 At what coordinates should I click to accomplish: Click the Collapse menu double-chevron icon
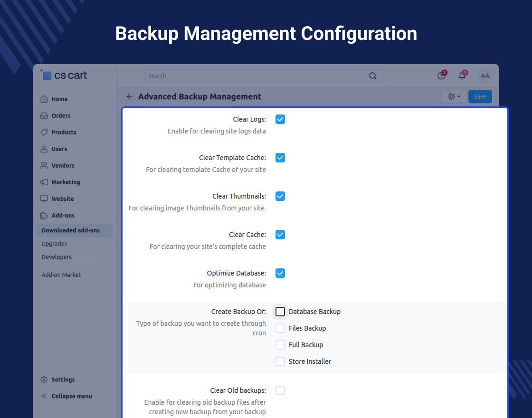pos(44,396)
